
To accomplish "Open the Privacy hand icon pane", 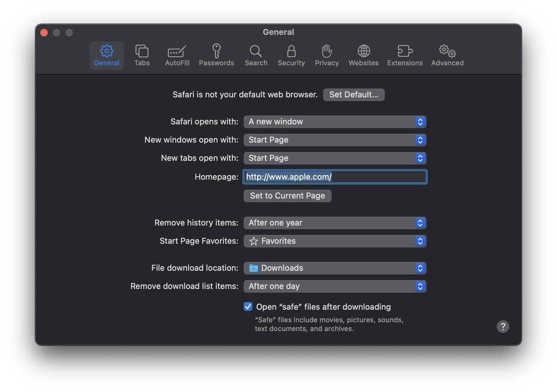I will click(327, 55).
